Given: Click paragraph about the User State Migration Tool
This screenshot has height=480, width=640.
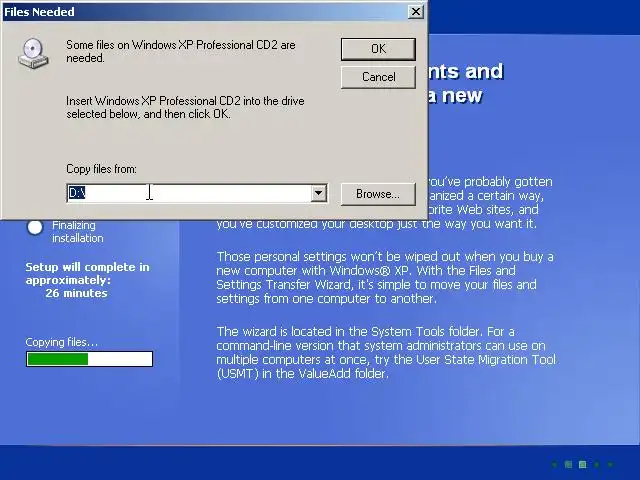Looking at the screenshot, I should (x=387, y=353).
